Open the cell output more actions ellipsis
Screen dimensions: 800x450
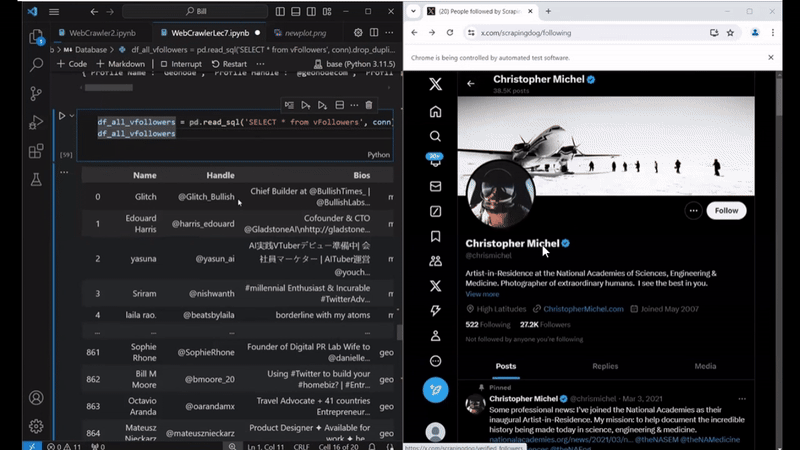tap(64, 172)
